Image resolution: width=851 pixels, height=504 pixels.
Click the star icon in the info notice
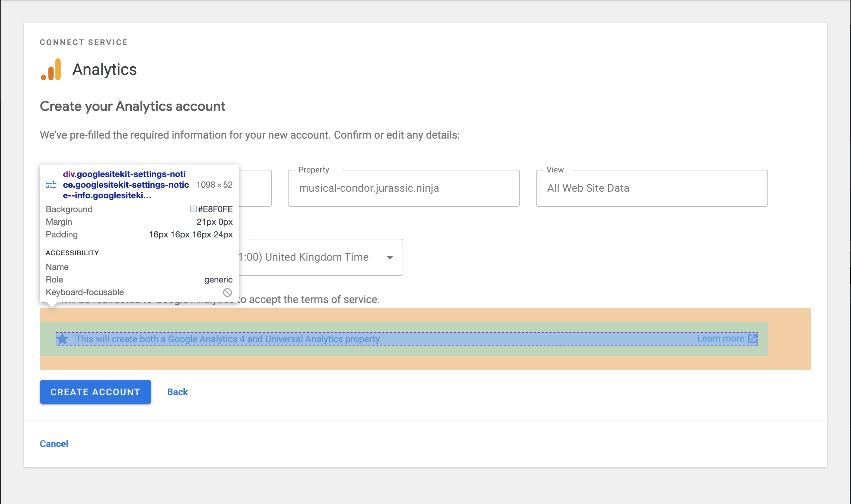click(62, 339)
